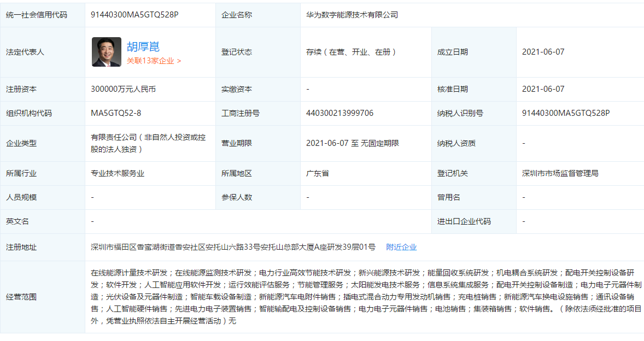644x341 pixels.
Task: Click taxpayer ID value 91440300MA5GTQ528P
Action: coord(566,113)
